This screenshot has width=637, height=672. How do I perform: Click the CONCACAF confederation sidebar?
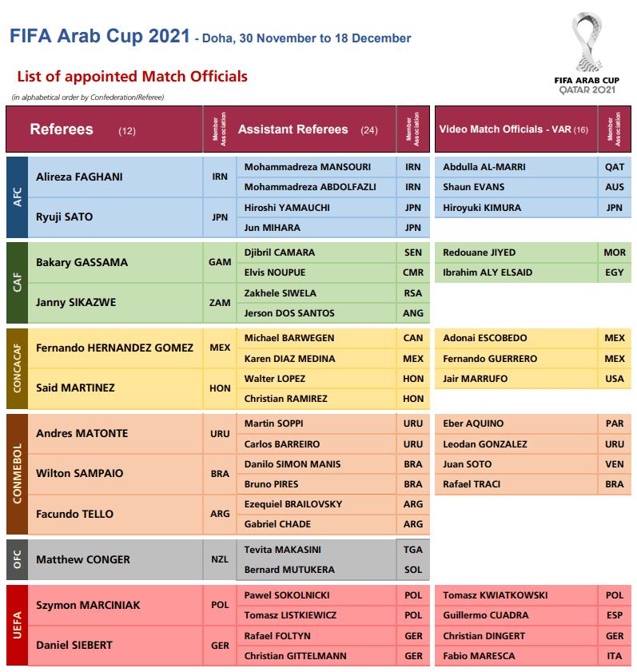click(x=17, y=368)
